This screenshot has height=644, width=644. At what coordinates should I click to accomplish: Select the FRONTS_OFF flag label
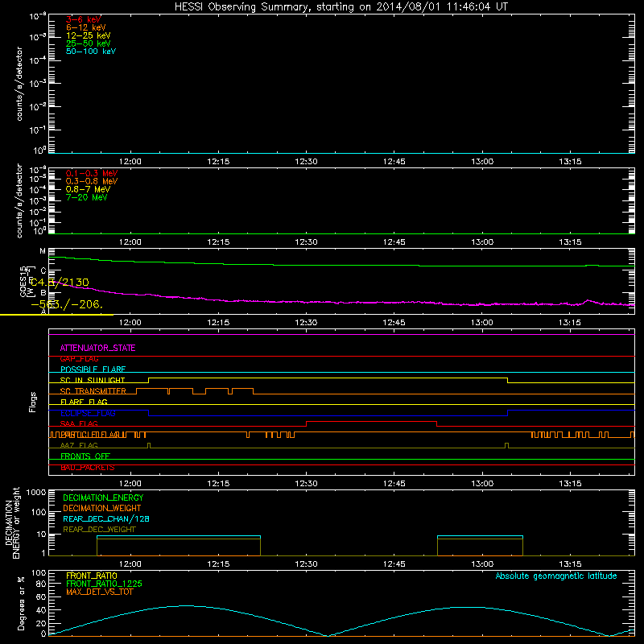point(85,456)
